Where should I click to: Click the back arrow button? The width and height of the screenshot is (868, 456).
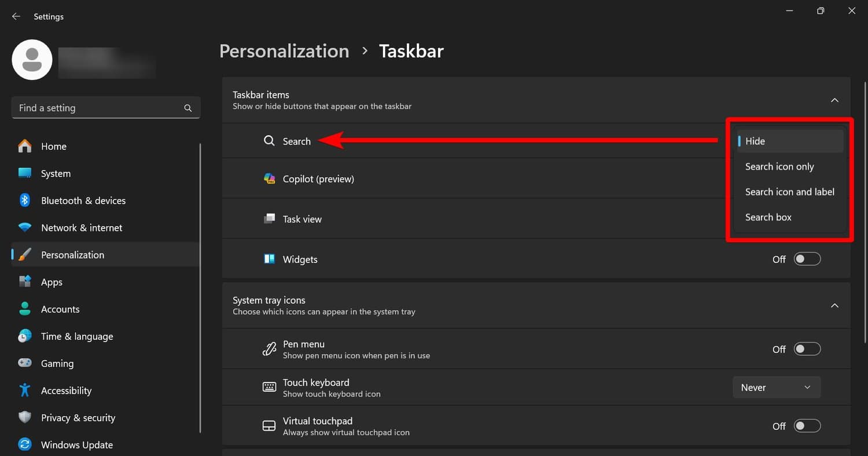[16, 16]
